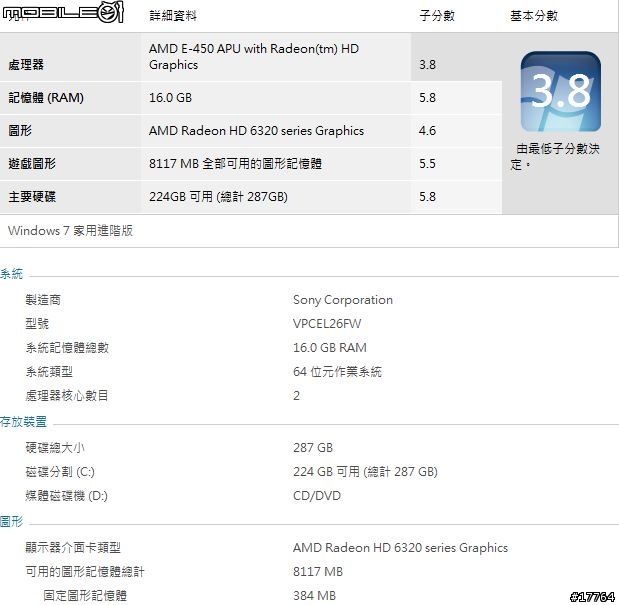The image size is (619, 605).
Task: Click the 由最低子分數決定 caption
Action: (x=555, y=156)
